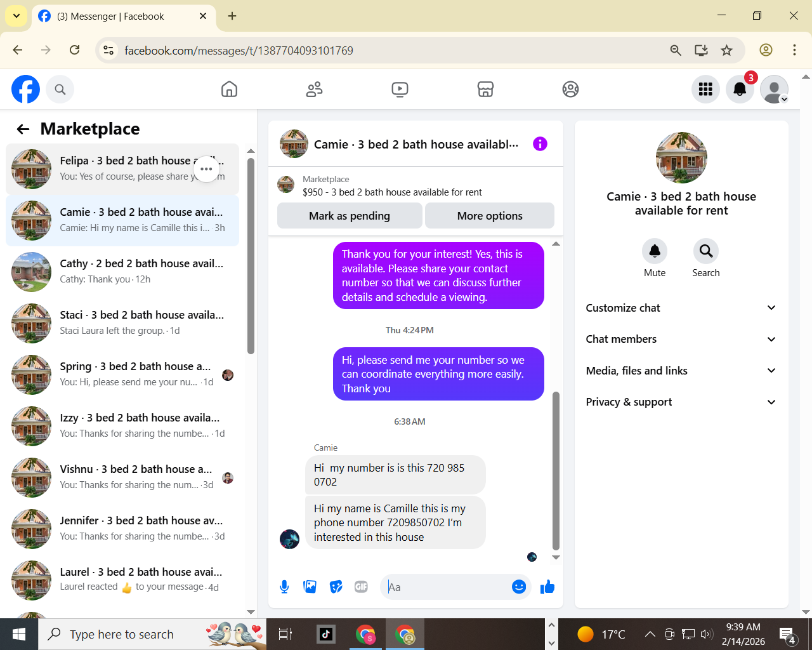This screenshot has width=812, height=650.
Task: Open the tab search dropdown arrow in Chrome
Action: 16,16
